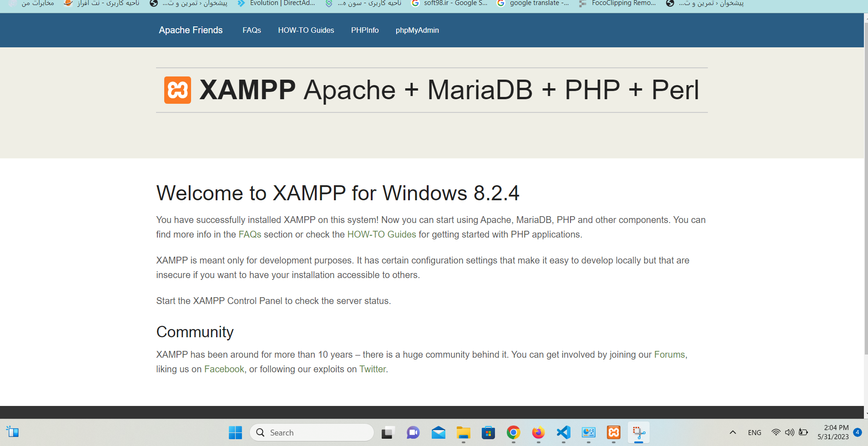Open the Mail app from the taskbar
This screenshot has width=868, height=446.
[439, 432]
